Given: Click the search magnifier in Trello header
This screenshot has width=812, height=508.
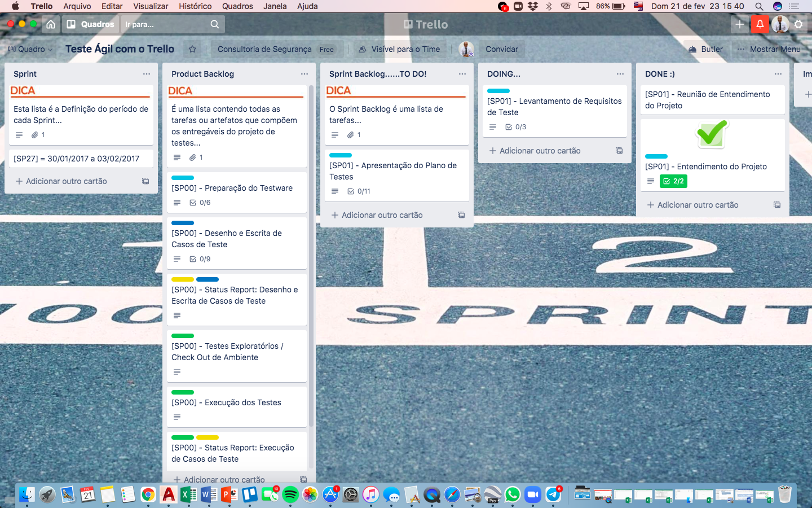Looking at the screenshot, I should pyautogui.click(x=215, y=24).
